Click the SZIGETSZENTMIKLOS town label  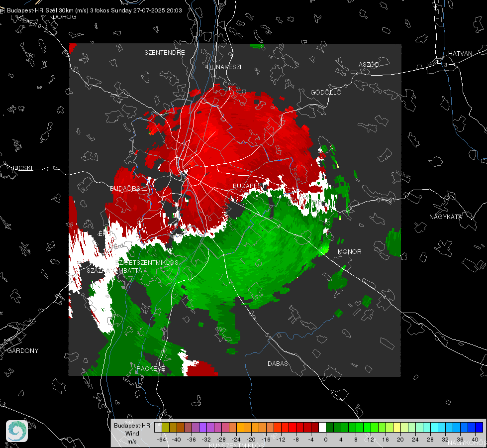pos(147,262)
